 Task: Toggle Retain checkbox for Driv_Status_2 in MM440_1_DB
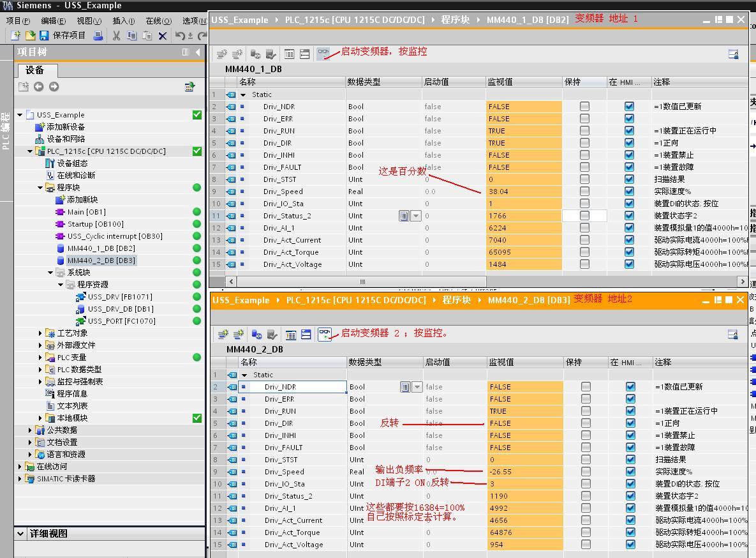pyautogui.click(x=584, y=215)
